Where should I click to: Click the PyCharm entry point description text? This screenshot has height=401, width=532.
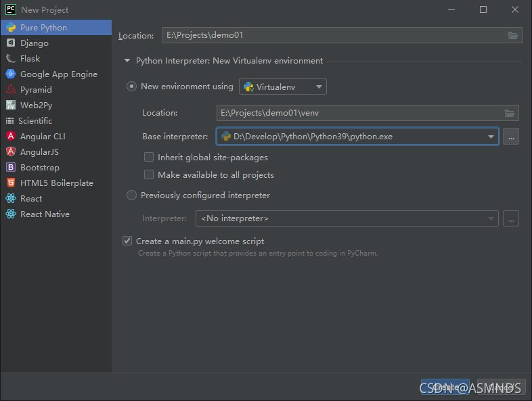(x=258, y=253)
